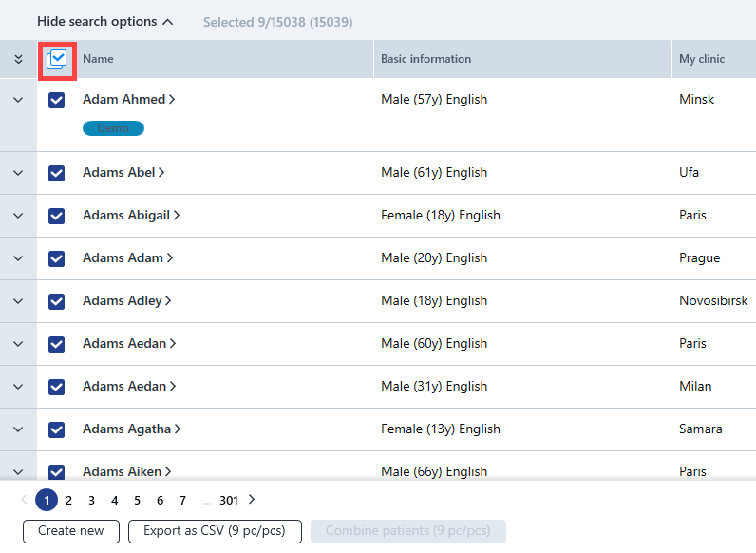Viewport: 756px width, 553px height.
Task: Go to page 4
Action: 114,501
